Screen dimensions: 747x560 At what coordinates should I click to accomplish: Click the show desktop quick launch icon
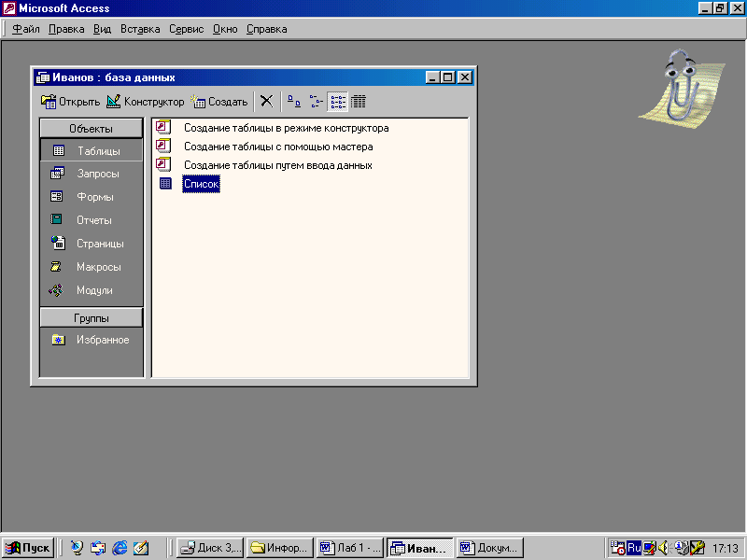tap(77, 548)
